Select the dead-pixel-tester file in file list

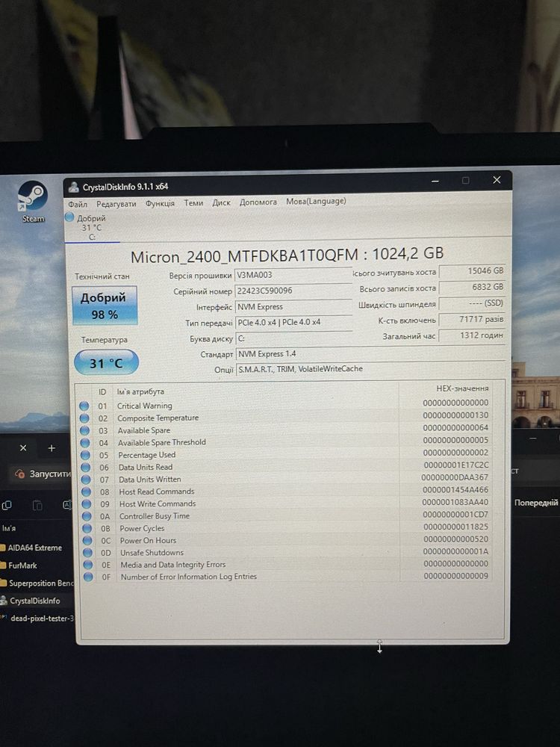click(x=37, y=619)
